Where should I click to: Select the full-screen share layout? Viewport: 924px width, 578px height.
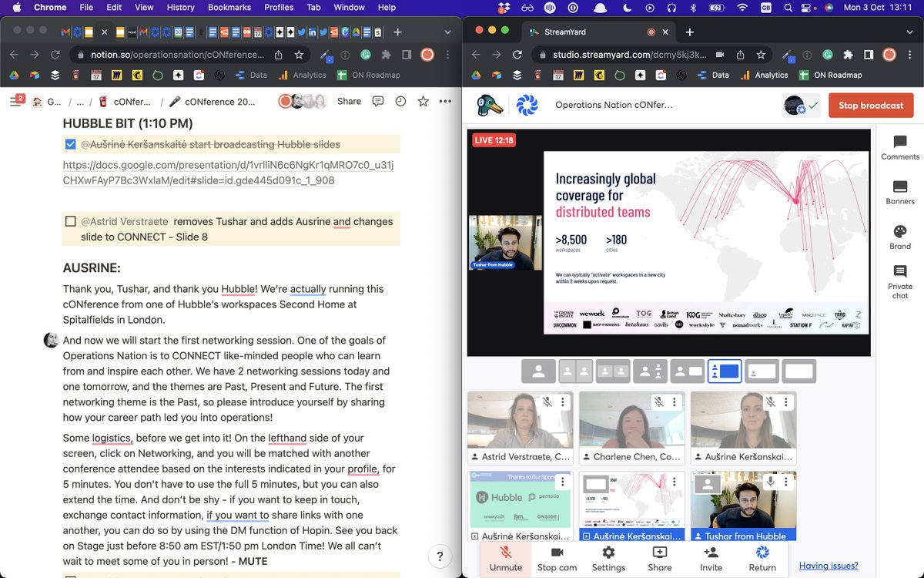click(x=799, y=371)
